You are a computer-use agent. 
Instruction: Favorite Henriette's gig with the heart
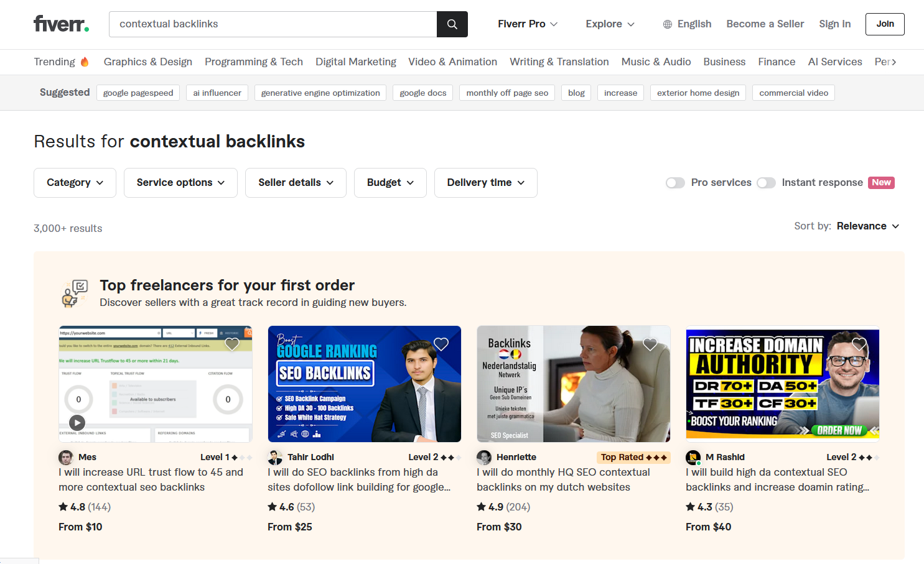pyautogui.click(x=650, y=344)
